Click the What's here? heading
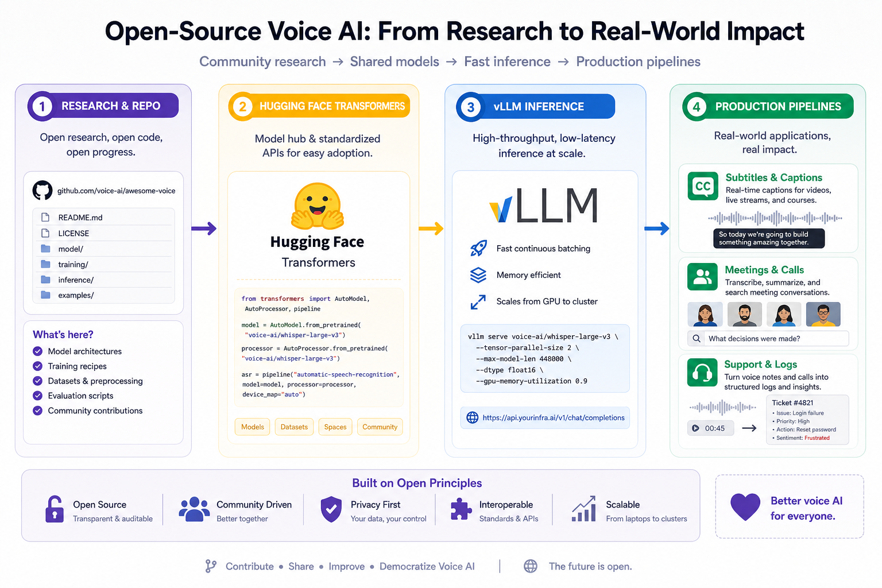 pyautogui.click(x=63, y=335)
